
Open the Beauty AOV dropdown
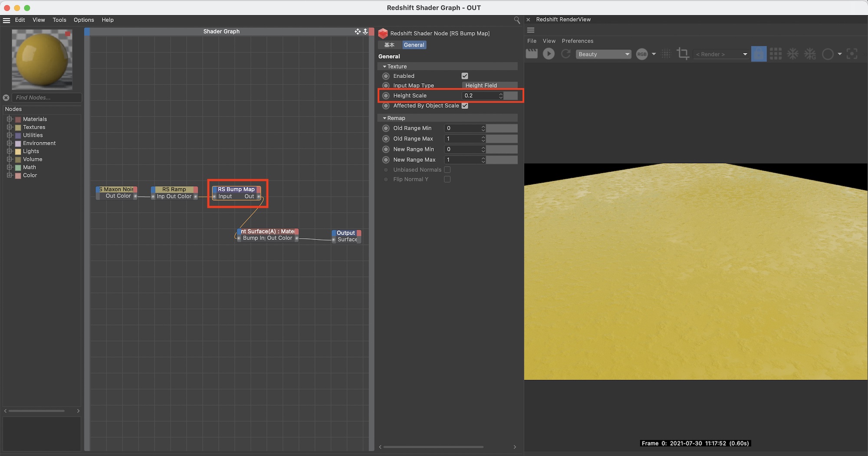tap(603, 54)
